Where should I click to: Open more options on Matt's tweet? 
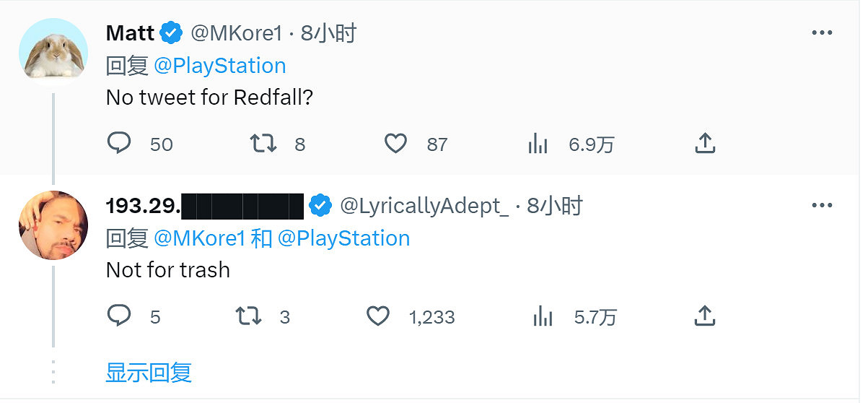pos(822,33)
